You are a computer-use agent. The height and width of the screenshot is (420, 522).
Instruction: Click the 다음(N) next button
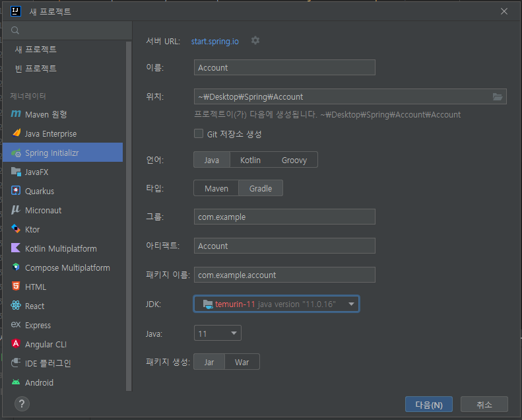click(429, 404)
